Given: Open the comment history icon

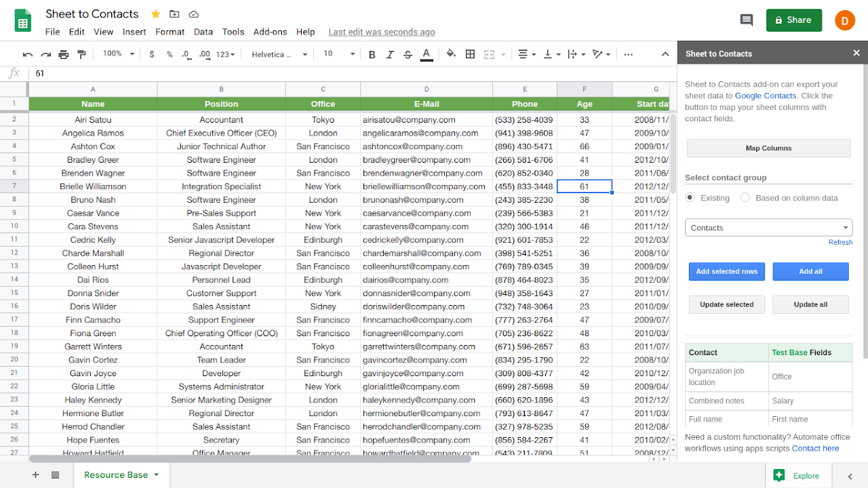Looking at the screenshot, I should click(747, 20).
